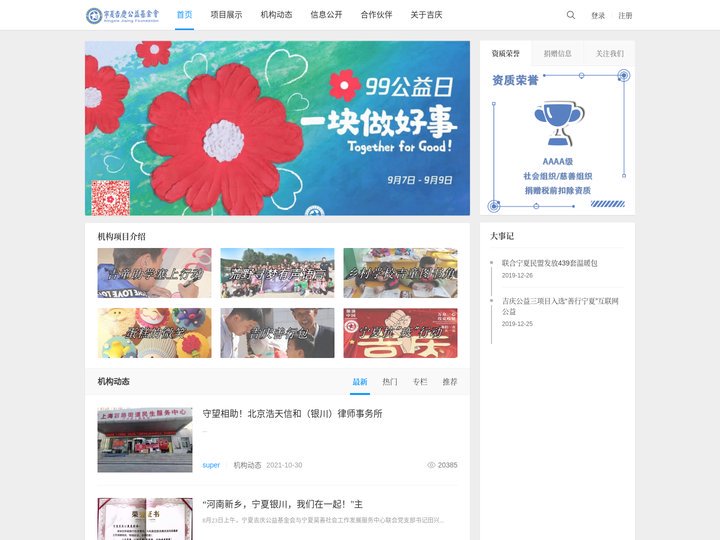
Task: Open the 项目展示 menu item
Action: pyautogui.click(x=226, y=15)
